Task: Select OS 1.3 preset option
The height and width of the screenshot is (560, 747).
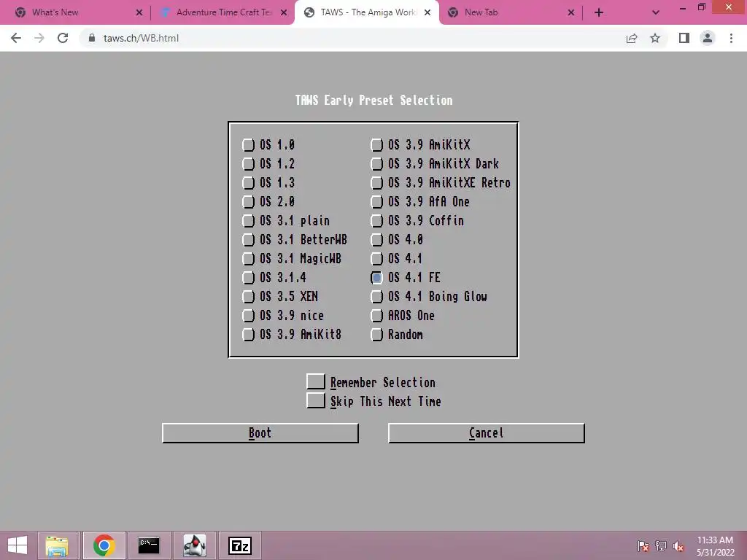Action: pyautogui.click(x=248, y=183)
